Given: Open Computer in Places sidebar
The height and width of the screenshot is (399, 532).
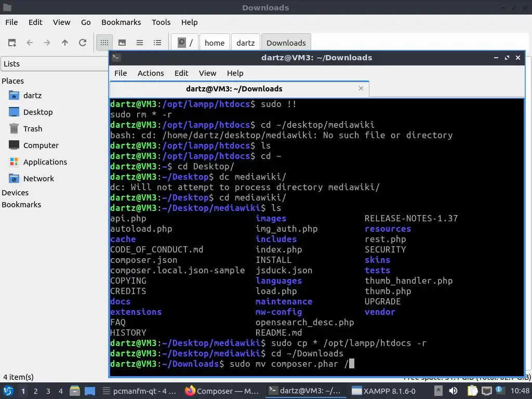Looking at the screenshot, I should click(x=41, y=145).
